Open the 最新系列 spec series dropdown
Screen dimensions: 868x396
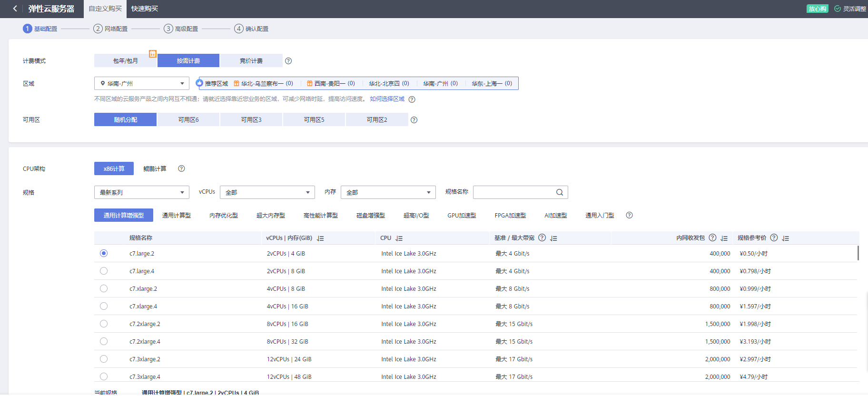142,192
